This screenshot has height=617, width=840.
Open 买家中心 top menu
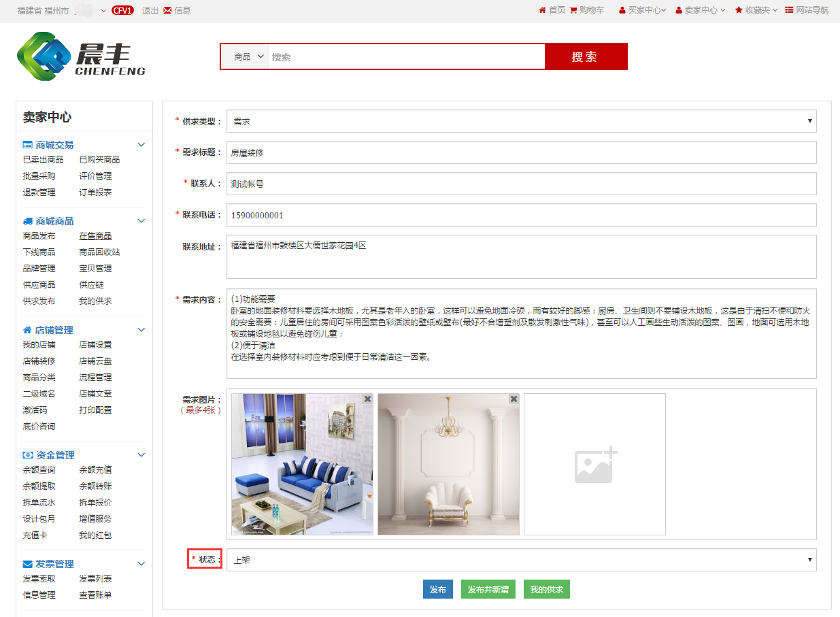point(643,10)
